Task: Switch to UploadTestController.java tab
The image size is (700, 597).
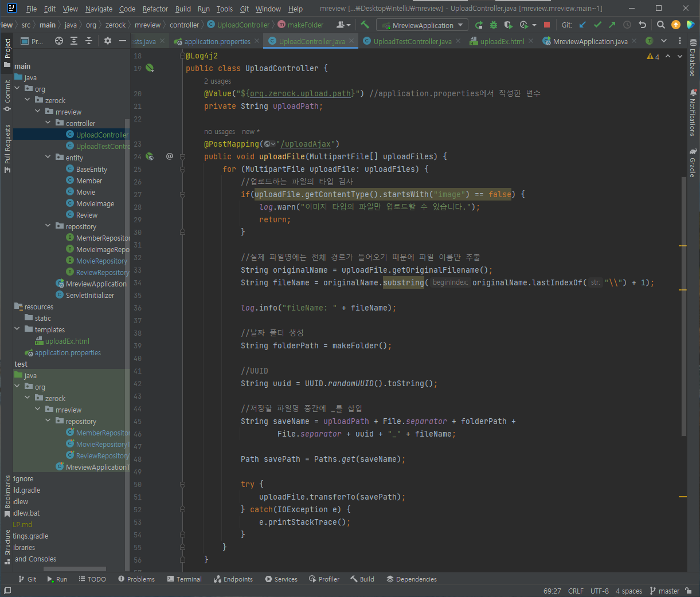Action: pyautogui.click(x=412, y=41)
